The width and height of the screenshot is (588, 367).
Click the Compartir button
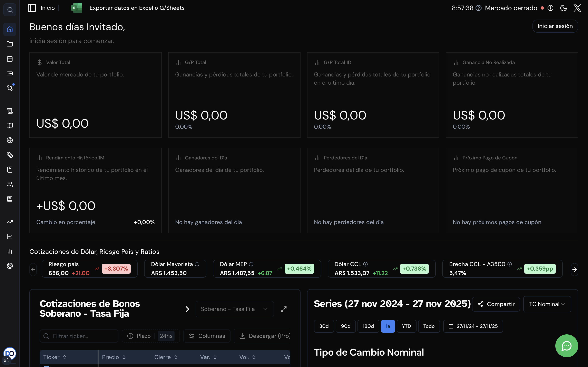tap(496, 304)
